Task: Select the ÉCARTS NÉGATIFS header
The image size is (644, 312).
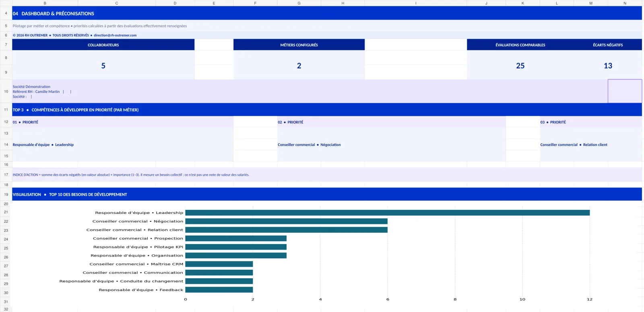Action: click(608, 45)
